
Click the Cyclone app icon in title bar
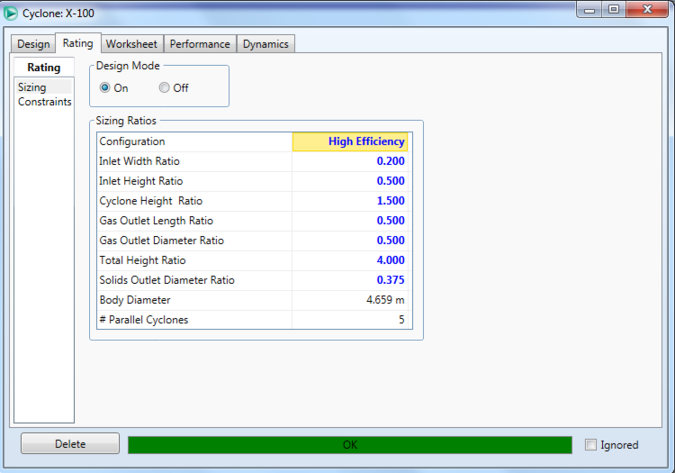pos(12,11)
